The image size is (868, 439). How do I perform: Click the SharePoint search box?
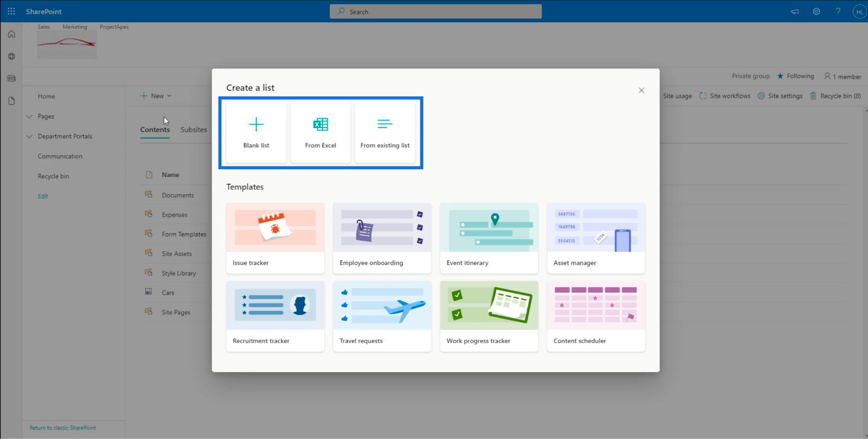(x=436, y=11)
